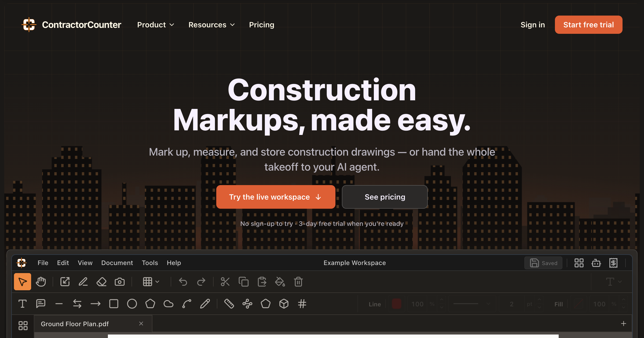Open the table grid options dropdown
The height and width of the screenshot is (338, 644).
pos(151,282)
